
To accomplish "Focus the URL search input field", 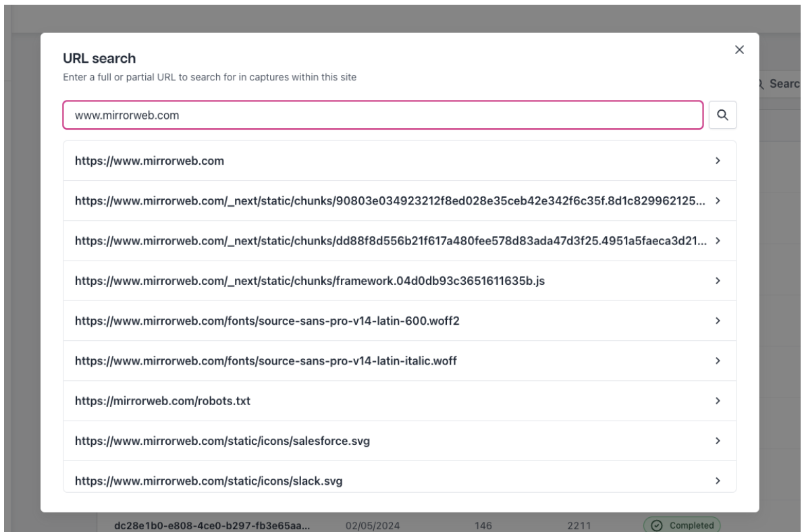I will coord(383,115).
